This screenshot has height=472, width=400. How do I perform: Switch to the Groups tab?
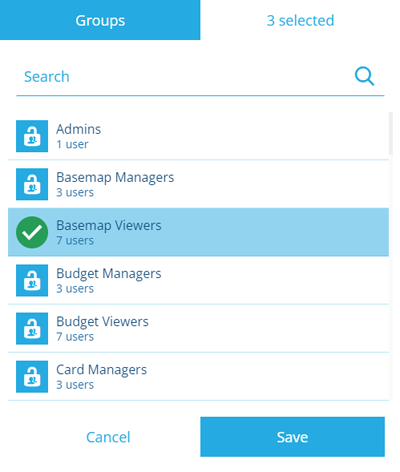(x=100, y=20)
